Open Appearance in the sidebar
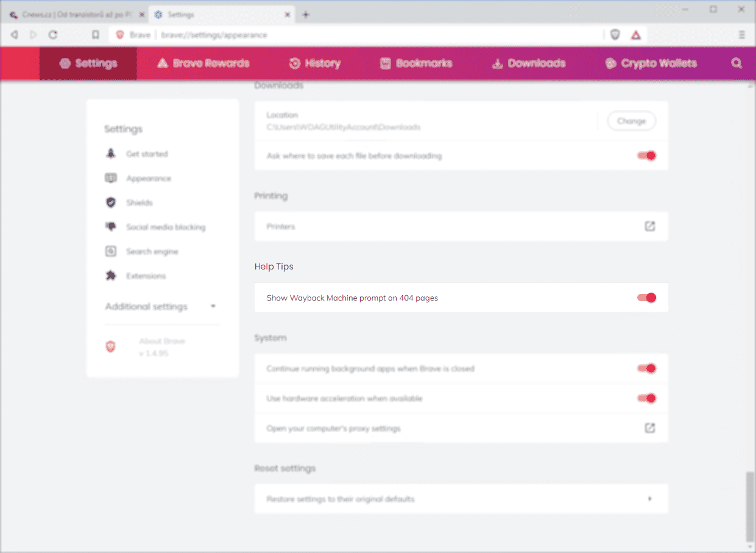 click(149, 178)
